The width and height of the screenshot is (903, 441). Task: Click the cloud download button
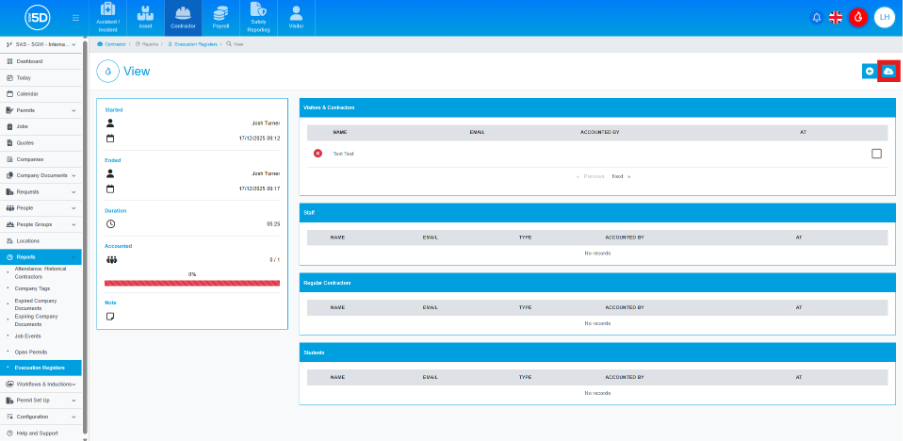(888, 72)
